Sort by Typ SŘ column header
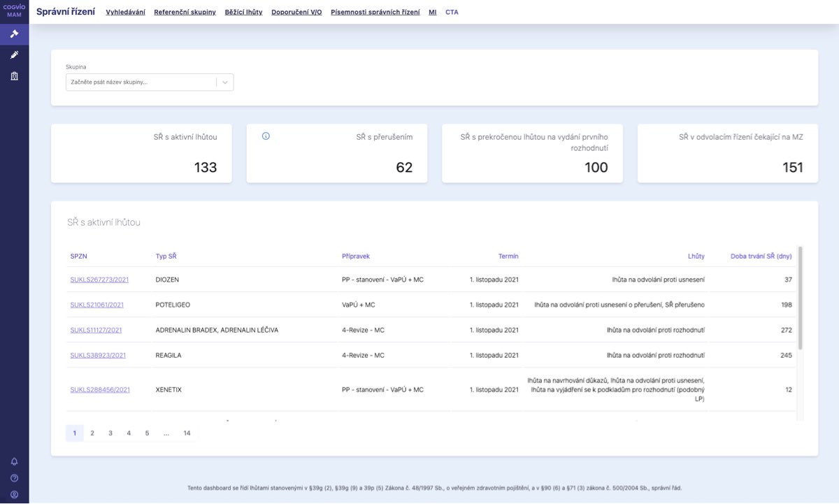The width and height of the screenshot is (839, 504). (166, 257)
